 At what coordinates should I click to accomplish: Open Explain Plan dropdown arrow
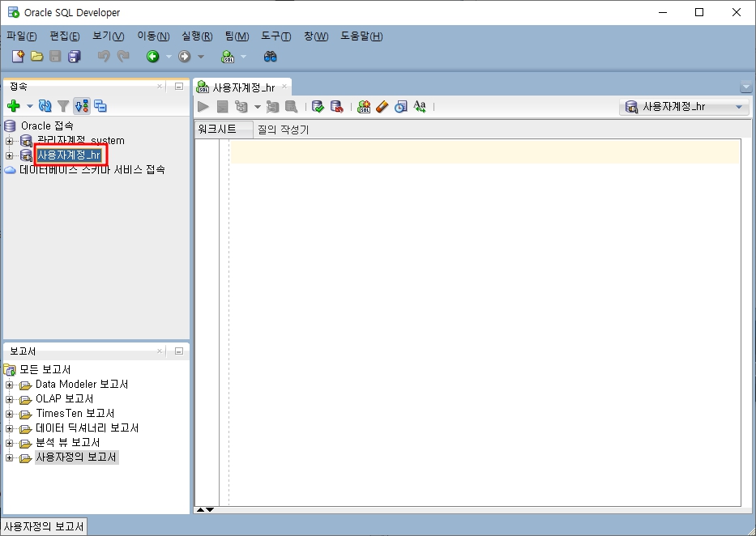coord(257,106)
